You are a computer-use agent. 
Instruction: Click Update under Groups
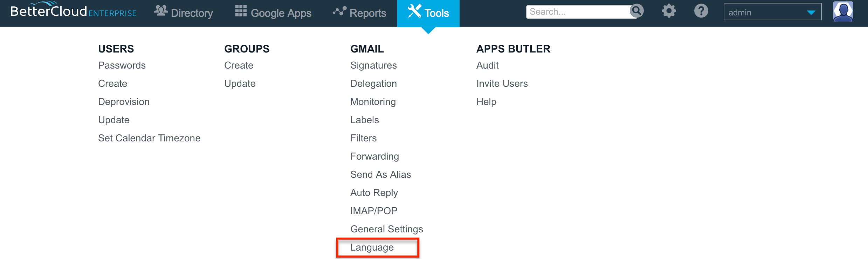coord(240,84)
